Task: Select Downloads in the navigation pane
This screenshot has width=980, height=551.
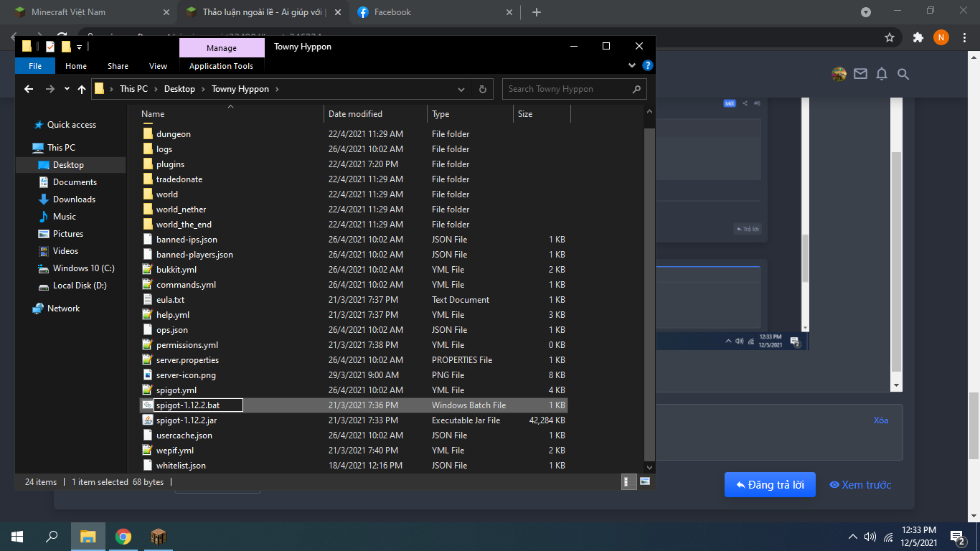Action: (74, 199)
